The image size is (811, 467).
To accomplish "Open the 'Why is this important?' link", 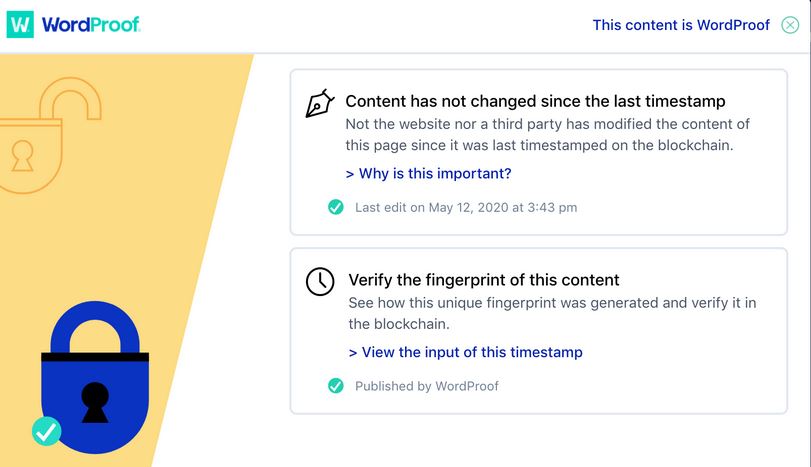I will pyautogui.click(x=428, y=173).
